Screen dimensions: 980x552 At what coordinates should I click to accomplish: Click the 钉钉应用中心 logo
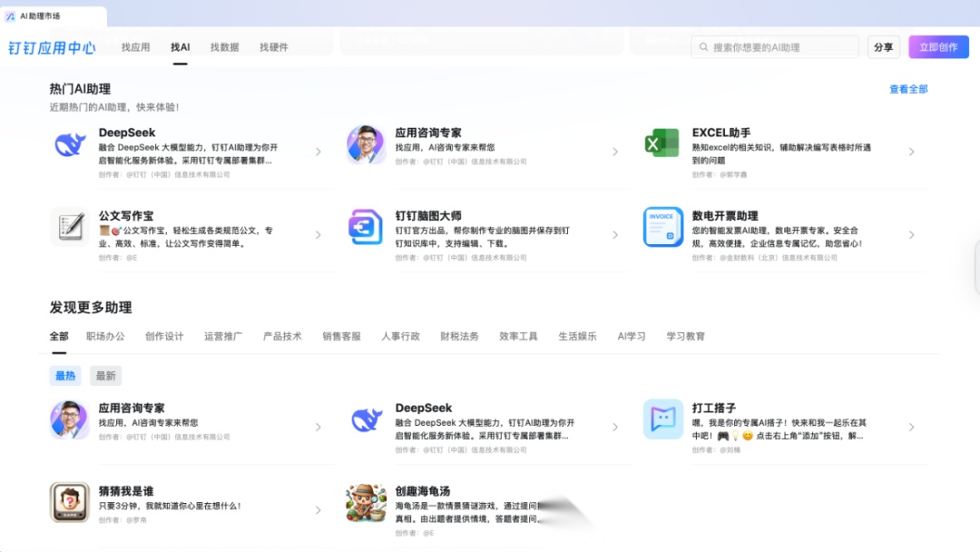(x=52, y=47)
